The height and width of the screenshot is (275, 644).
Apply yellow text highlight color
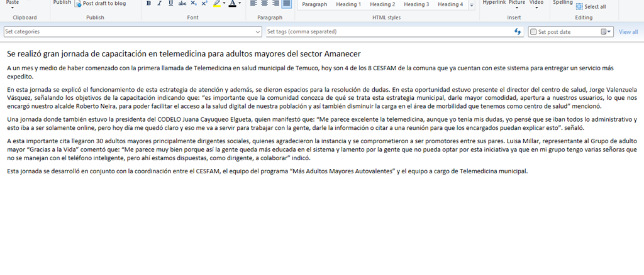217,4
